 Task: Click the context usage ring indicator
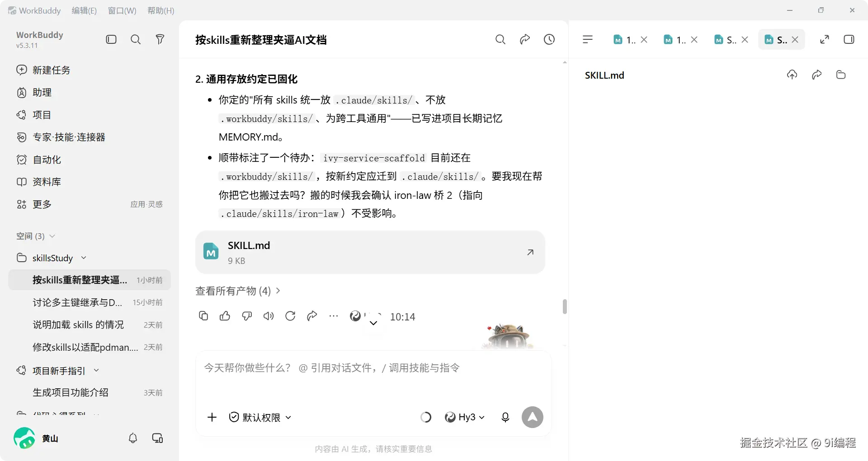tap(425, 417)
